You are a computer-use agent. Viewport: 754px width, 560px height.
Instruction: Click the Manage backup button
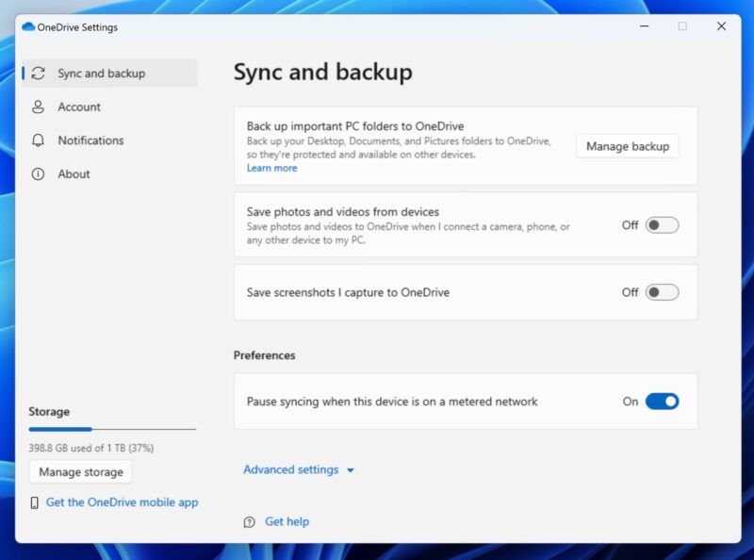[x=627, y=146]
